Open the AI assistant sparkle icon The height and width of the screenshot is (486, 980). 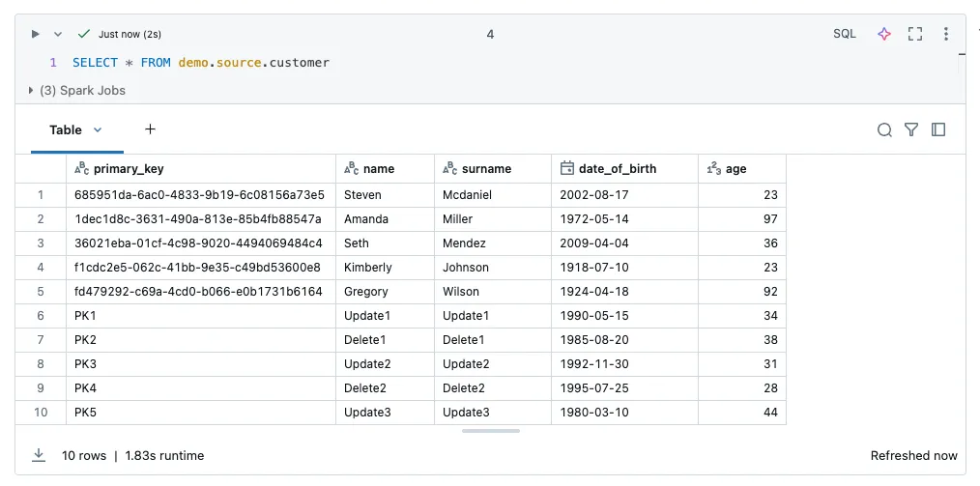tap(883, 34)
